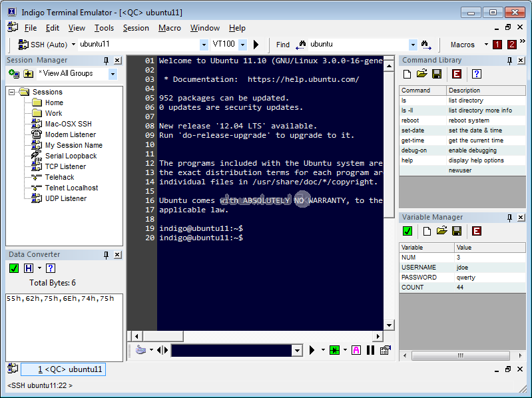Click the pink A ASCII icon
Viewport: 532px width, 398px height.
[x=356, y=350]
